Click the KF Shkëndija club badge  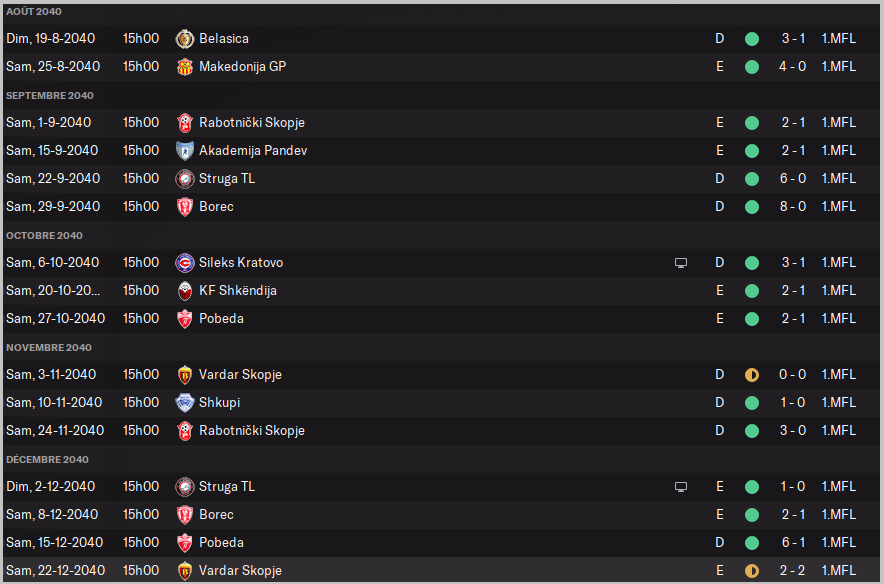(184, 291)
